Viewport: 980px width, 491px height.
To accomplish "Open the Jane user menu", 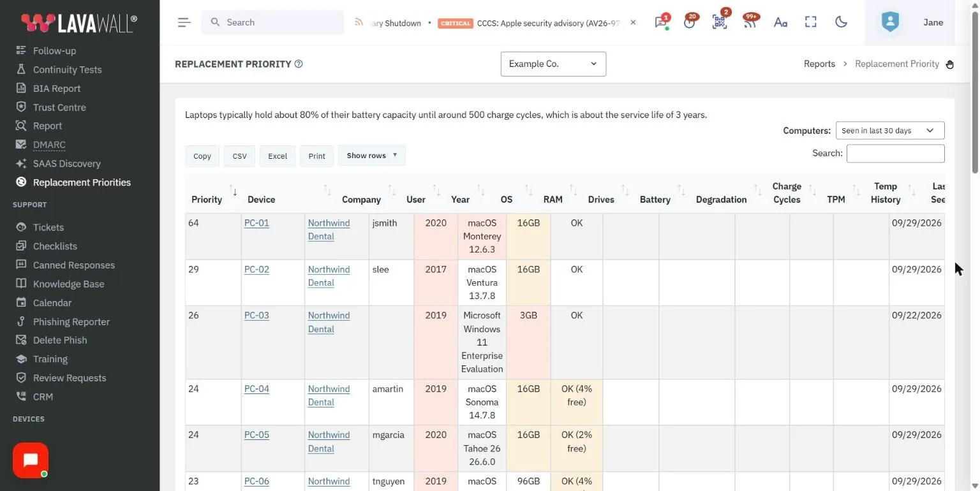I will tap(933, 22).
